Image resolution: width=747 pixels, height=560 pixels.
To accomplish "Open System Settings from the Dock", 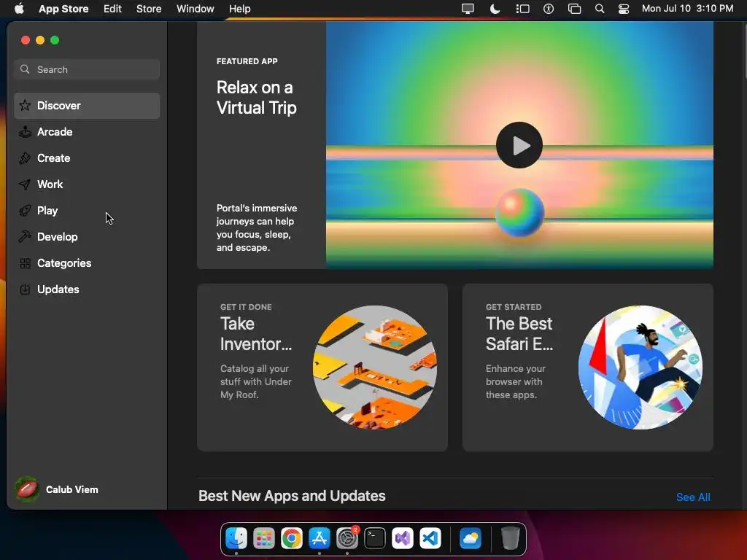I will pos(347,538).
